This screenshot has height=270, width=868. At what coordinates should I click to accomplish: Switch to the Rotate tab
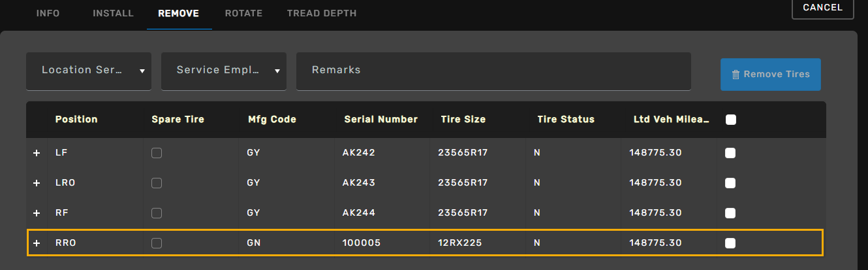pyautogui.click(x=243, y=13)
